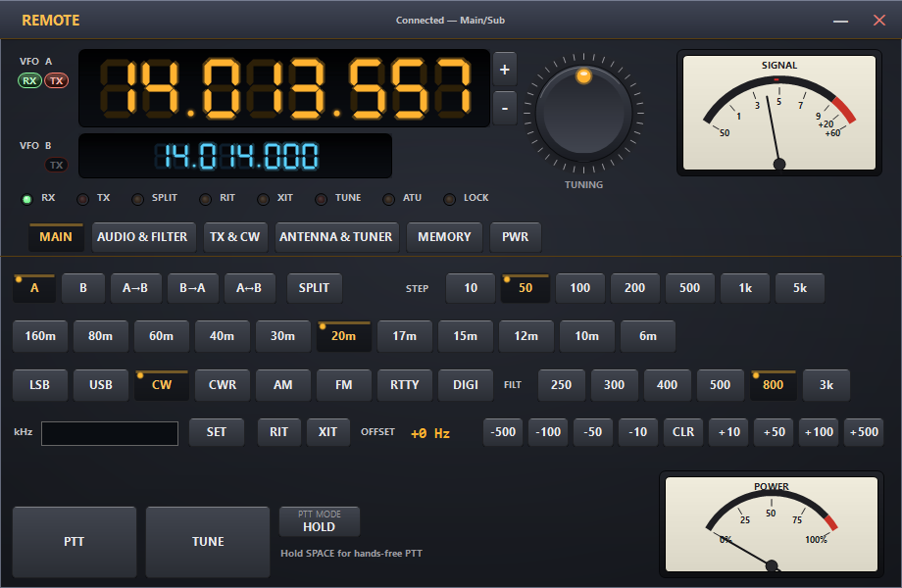
Task: Click the ATU status indicator
Action: (x=402, y=198)
